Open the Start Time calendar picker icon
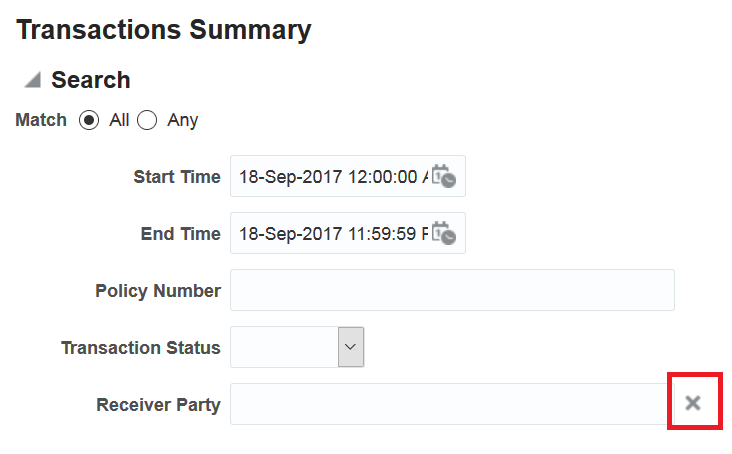 click(x=444, y=176)
